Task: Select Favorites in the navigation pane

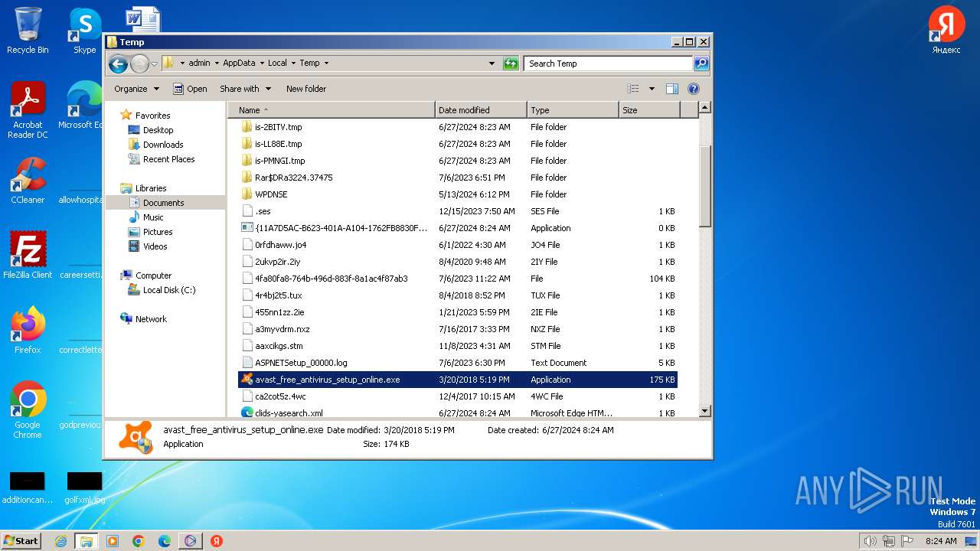Action: tap(152, 116)
